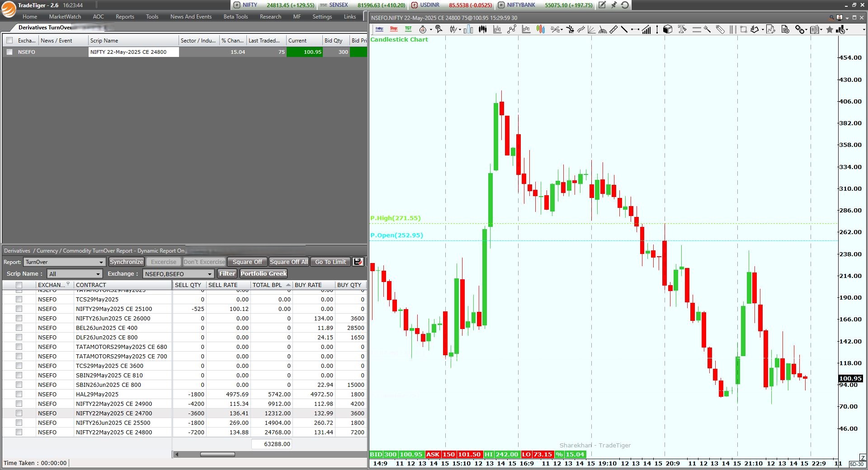868x470 pixels.
Task: Open the Tools menu
Action: pos(152,17)
